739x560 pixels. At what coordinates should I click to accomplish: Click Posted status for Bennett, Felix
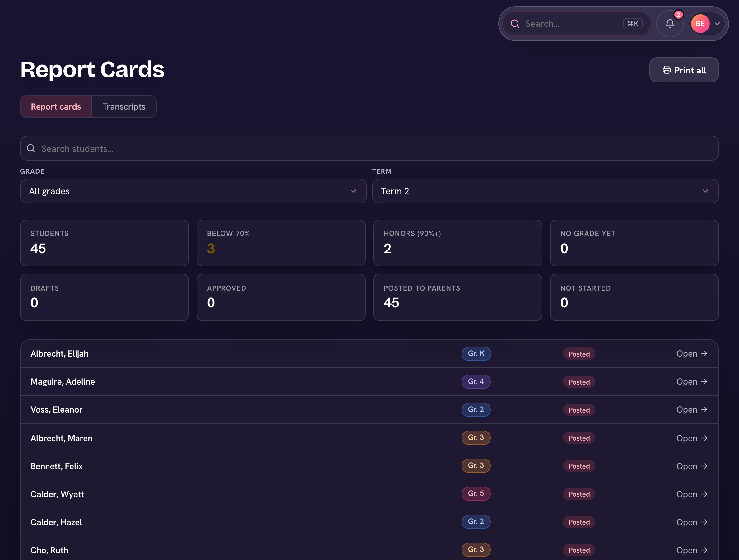[x=579, y=466]
